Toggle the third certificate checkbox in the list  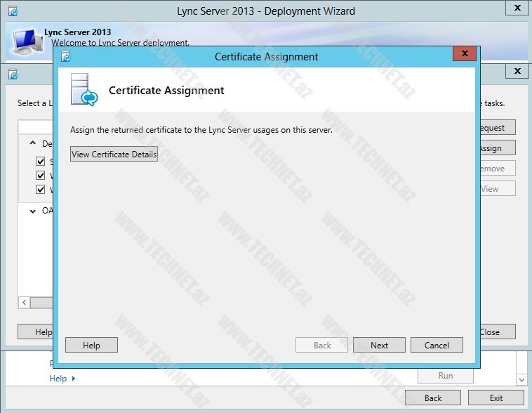(x=41, y=190)
